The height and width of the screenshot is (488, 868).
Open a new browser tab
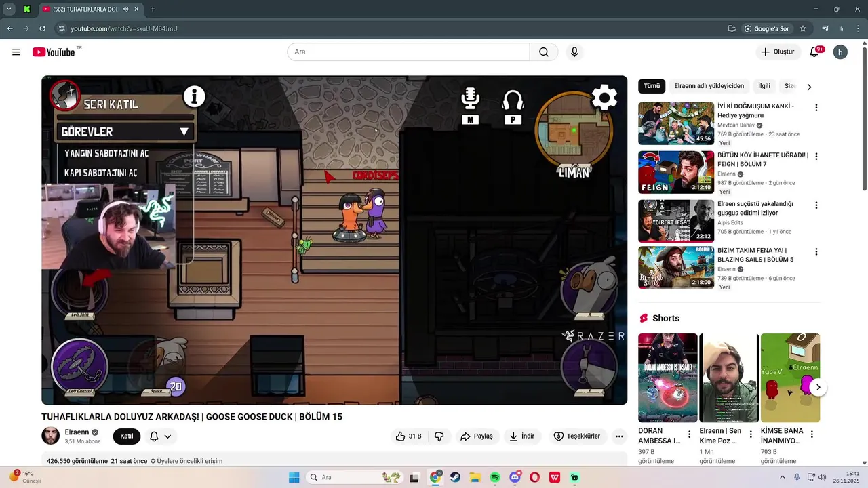tap(153, 9)
